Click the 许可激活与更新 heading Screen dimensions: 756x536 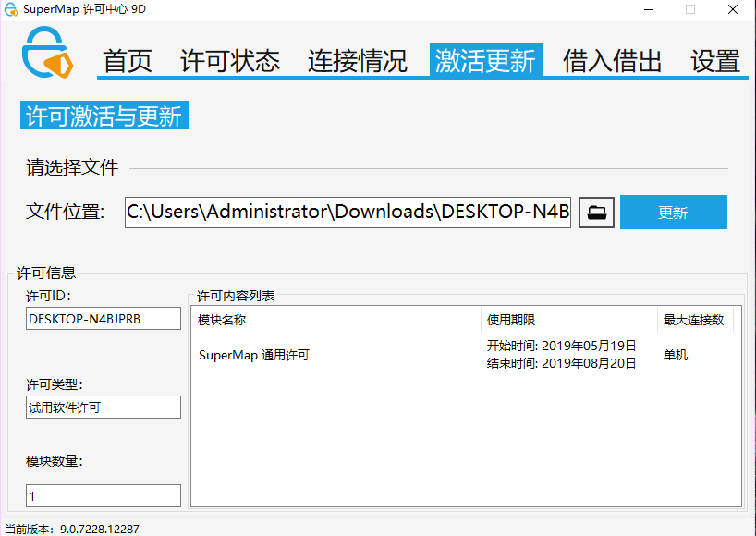pos(104,116)
